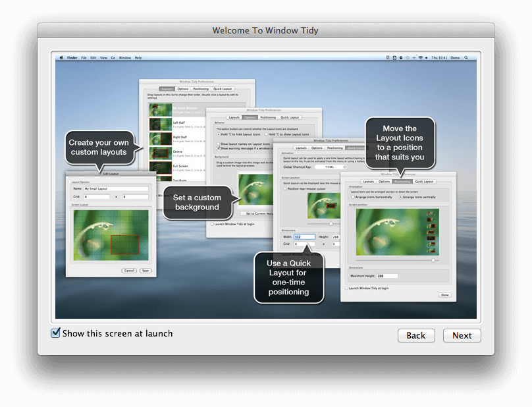Open the Window menu in preview menu bar
The height and width of the screenshot is (407, 532).
pos(125,58)
